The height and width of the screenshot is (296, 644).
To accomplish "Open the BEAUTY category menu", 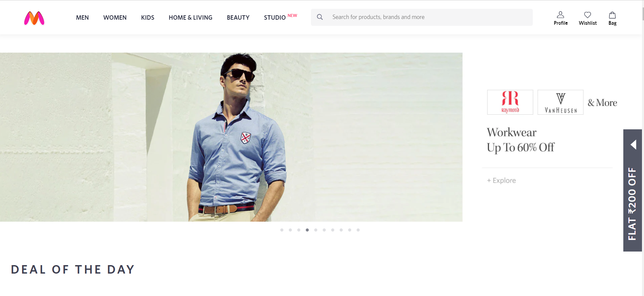I will [238, 18].
